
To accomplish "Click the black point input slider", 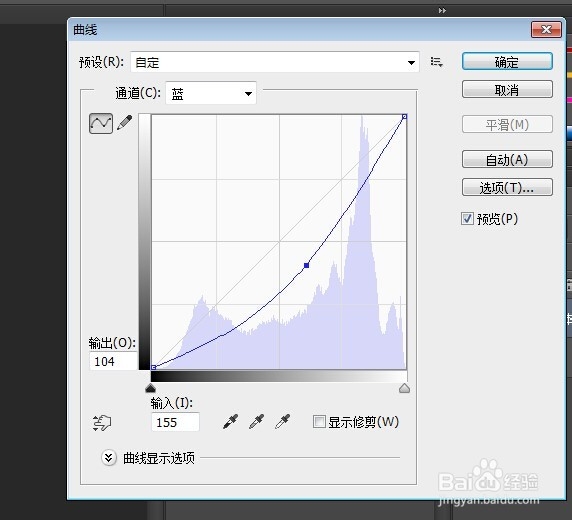I will (150, 388).
